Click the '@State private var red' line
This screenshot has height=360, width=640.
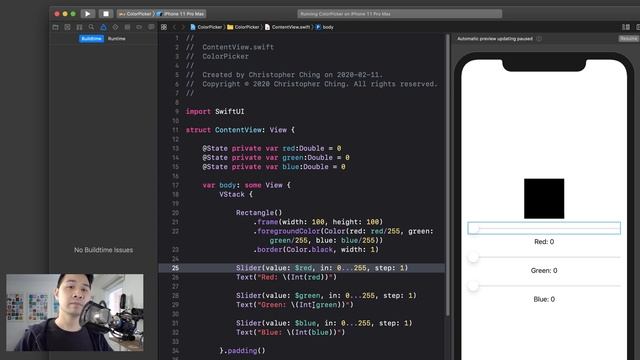272,148
